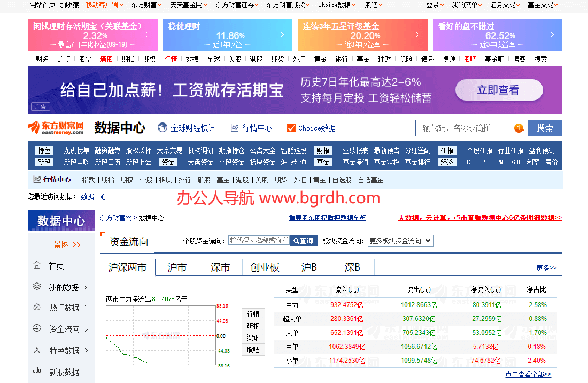Click the line chart icon in 行情中心 bar
Image resolution: width=588 pixels, height=383 pixels.
(x=37, y=179)
